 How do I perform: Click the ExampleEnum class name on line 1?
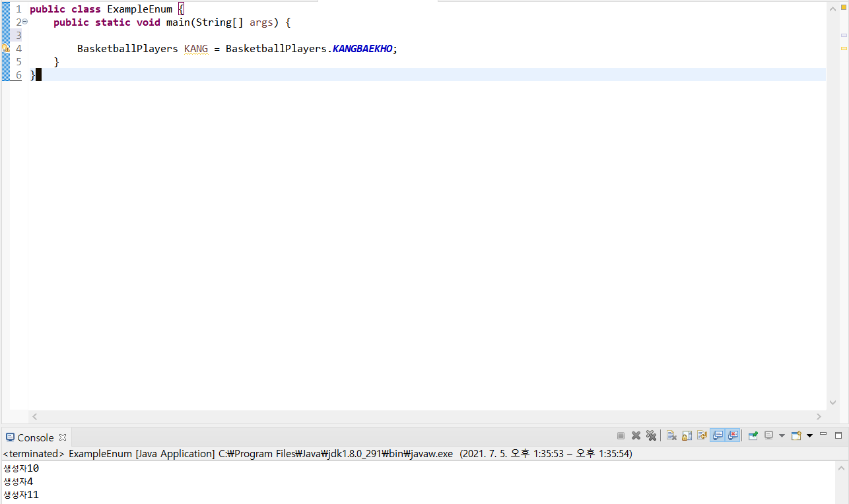(x=139, y=9)
